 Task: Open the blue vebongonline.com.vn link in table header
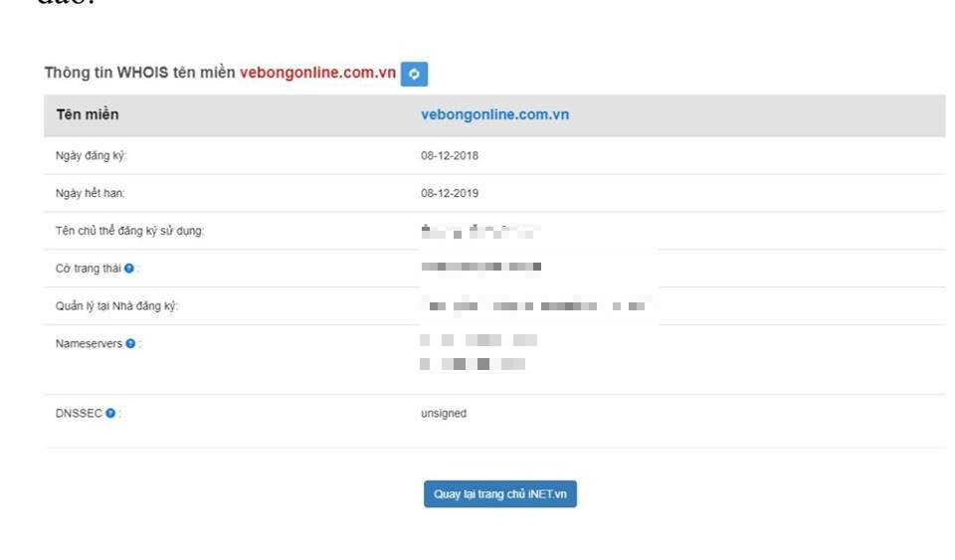click(x=494, y=114)
